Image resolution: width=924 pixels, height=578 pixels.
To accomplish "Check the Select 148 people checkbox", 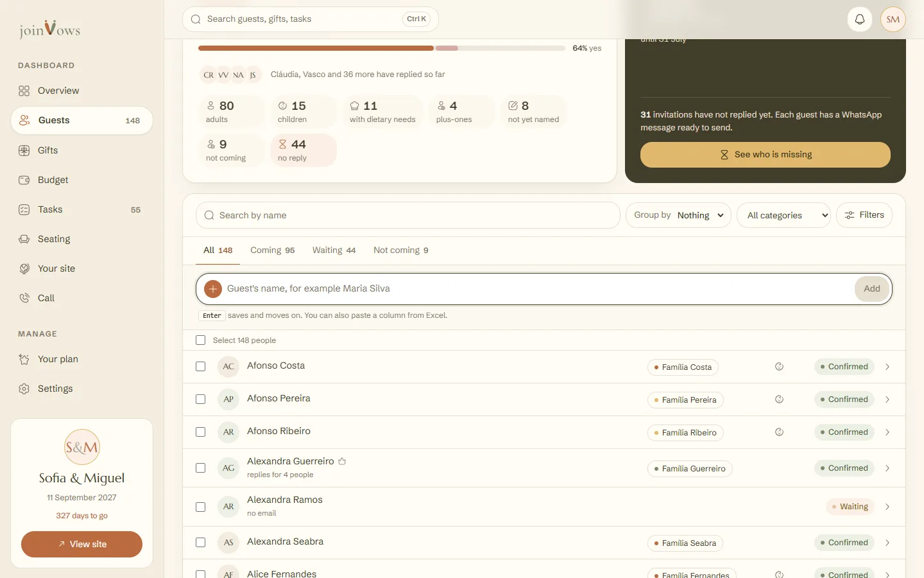I will click(201, 340).
